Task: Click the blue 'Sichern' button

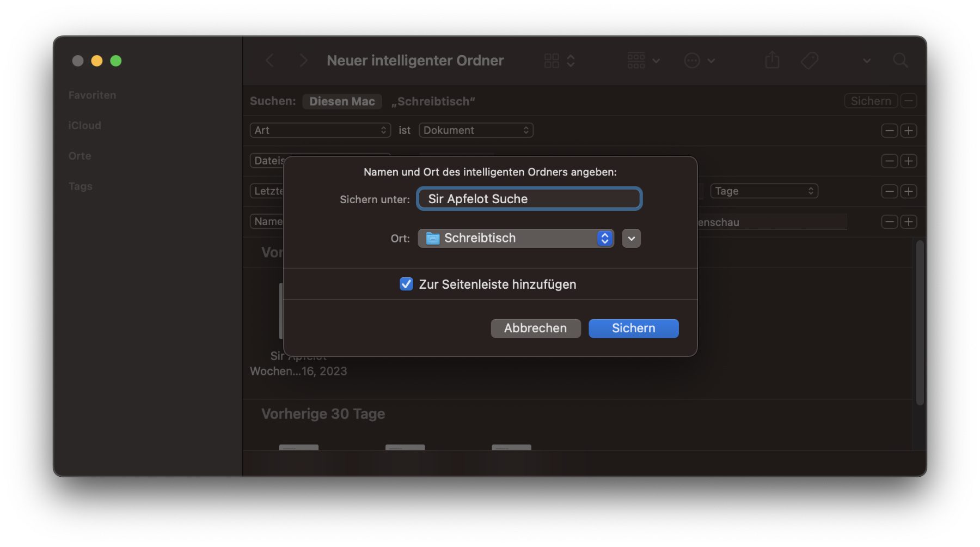Action: click(x=633, y=328)
